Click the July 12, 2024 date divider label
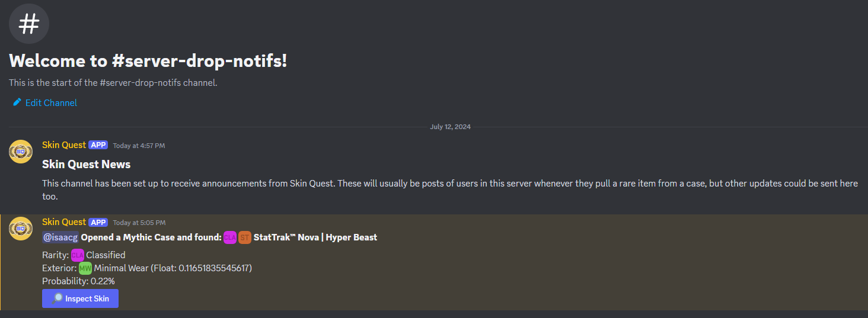This screenshot has width=868, height=318. coord(451,127)
